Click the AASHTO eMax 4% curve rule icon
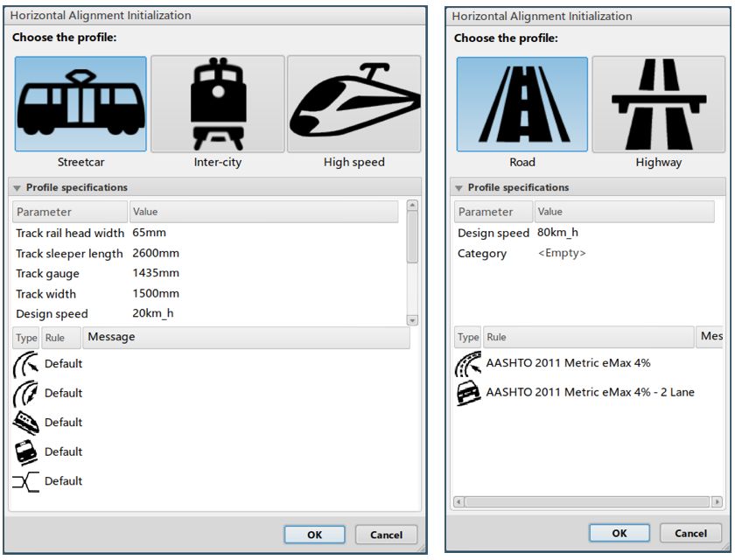The height and width of the screenshot is (560, 735). click(x=468, y=364)
